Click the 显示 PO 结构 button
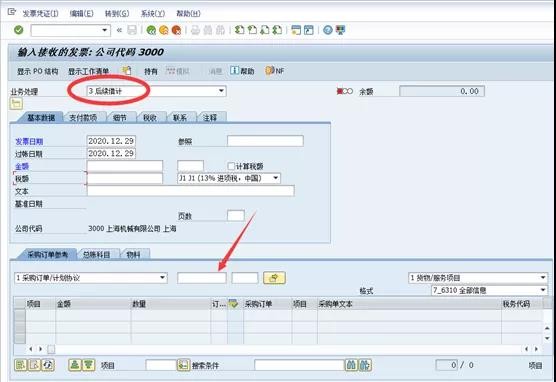Viewport: 556px width, 382px height. (38, 71)
